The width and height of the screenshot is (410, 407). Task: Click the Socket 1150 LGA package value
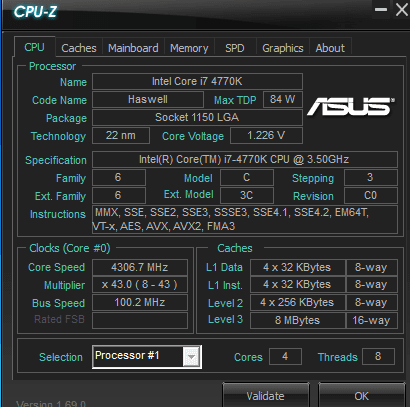pos(197,117)
